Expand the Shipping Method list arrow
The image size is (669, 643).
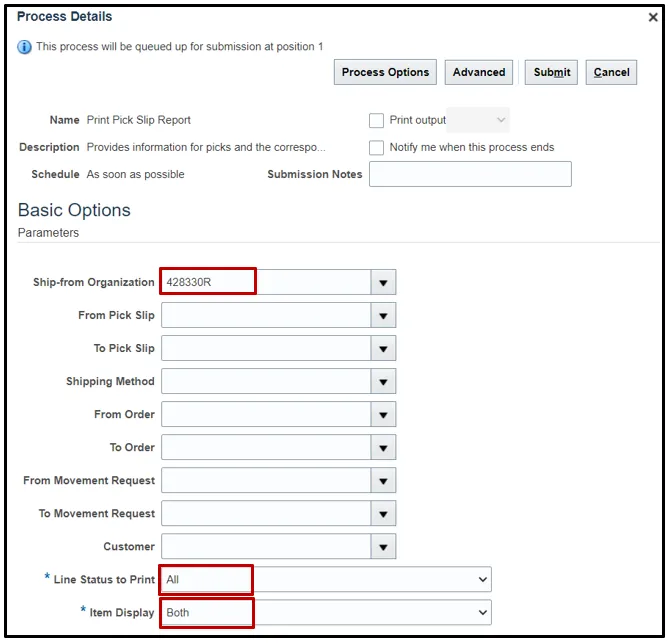click(x=383, y=382)
